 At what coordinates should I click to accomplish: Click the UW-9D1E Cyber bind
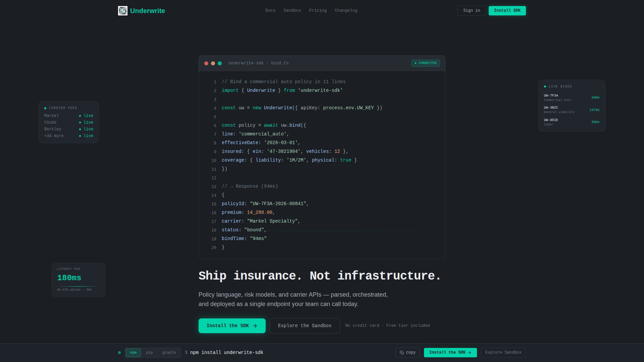coord(572,122)
